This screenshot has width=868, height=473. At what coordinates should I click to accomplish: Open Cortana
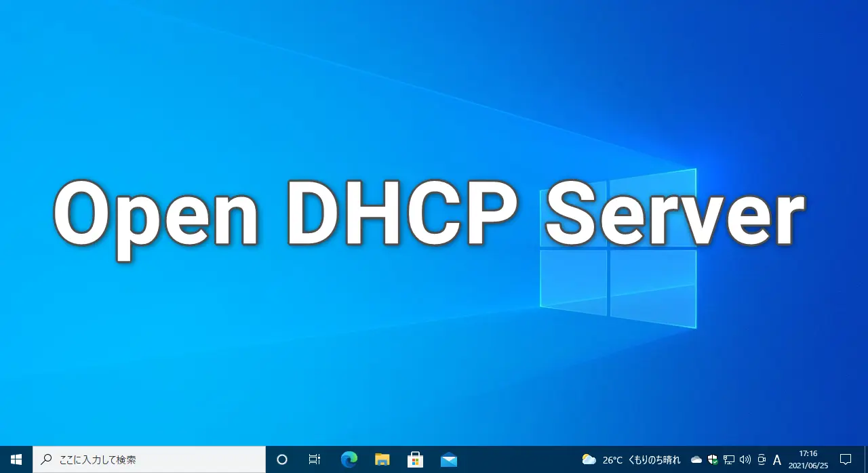pos(281,459)
